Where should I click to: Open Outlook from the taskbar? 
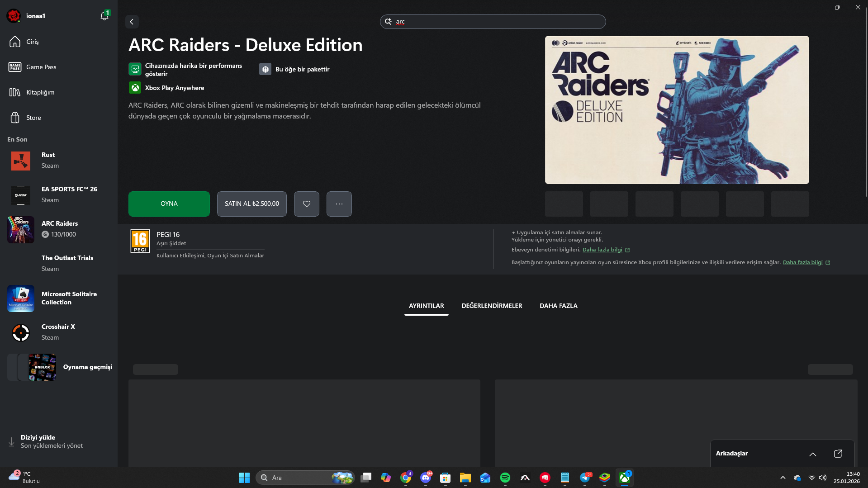485,478
